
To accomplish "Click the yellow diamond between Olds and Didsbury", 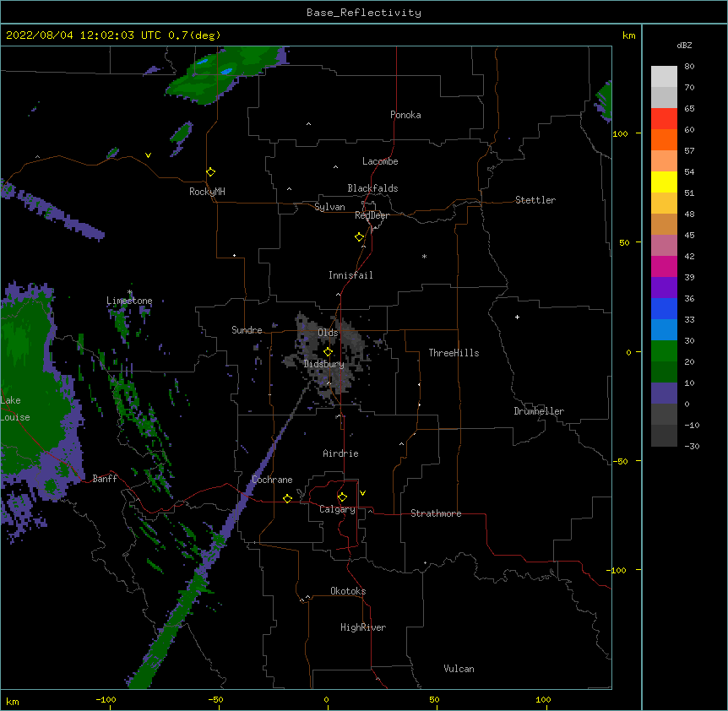I will pos(329,352).
